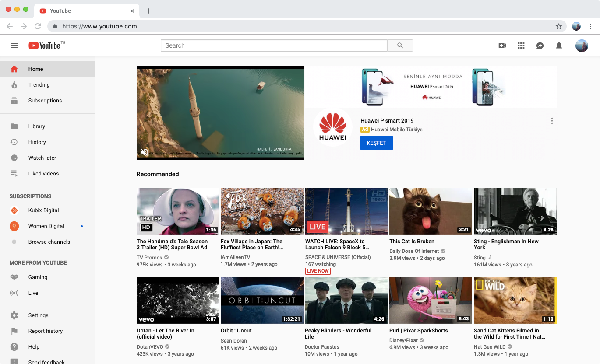Click the browser address bar URL
Image resolution: width=600 pixels, height=364 pixels.
(99, 26)
